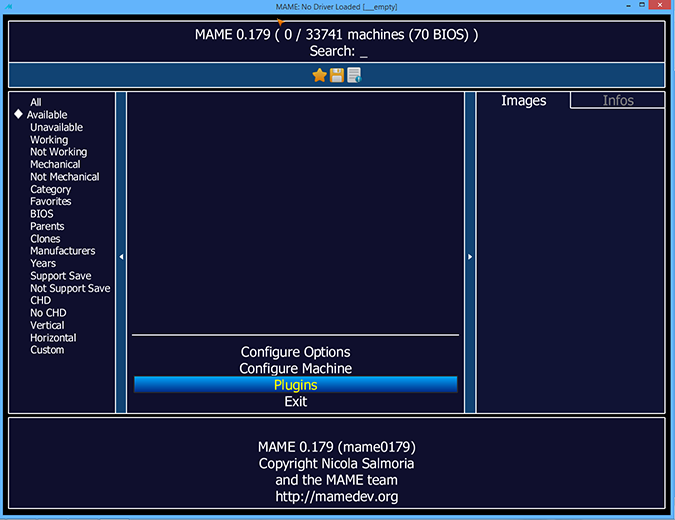This screenshot has width=675, height=520.
Task: Switch to the Infos tab
Action: [x=617, y=100]
